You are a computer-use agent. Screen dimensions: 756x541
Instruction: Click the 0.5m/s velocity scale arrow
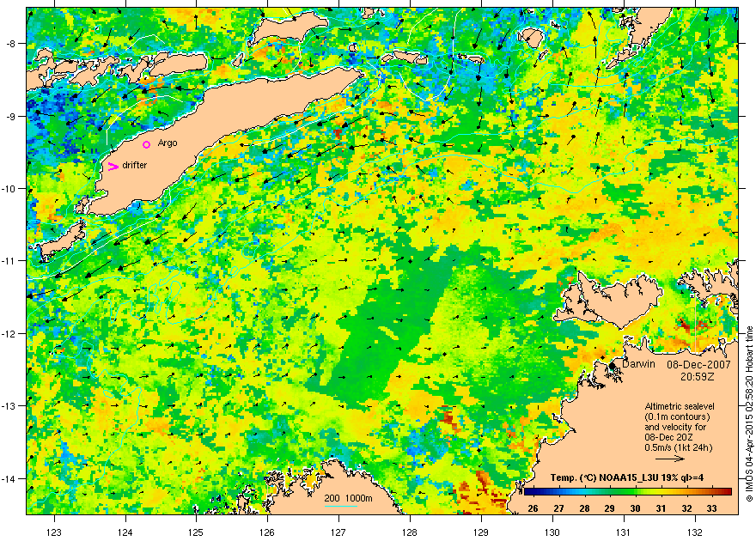click(x=671, y=459)
